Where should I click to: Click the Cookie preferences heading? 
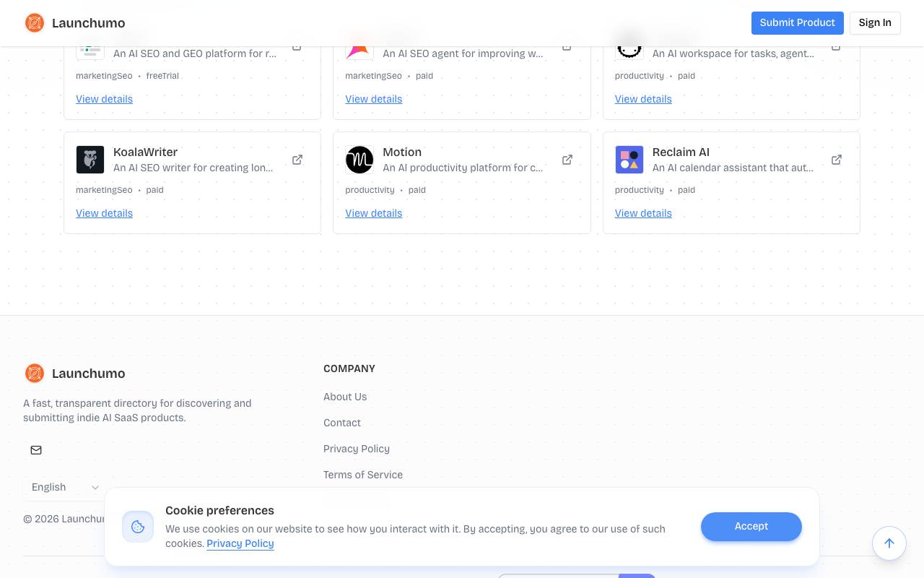click(219, 510)
